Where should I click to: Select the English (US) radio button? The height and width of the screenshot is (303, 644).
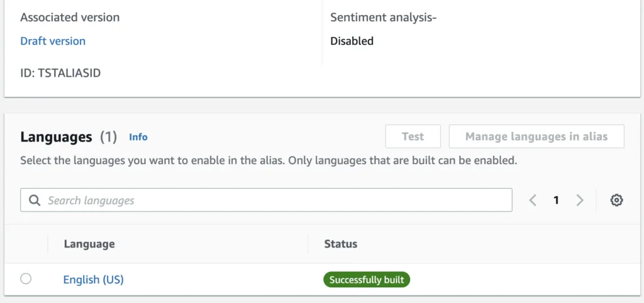coord(26,278)
